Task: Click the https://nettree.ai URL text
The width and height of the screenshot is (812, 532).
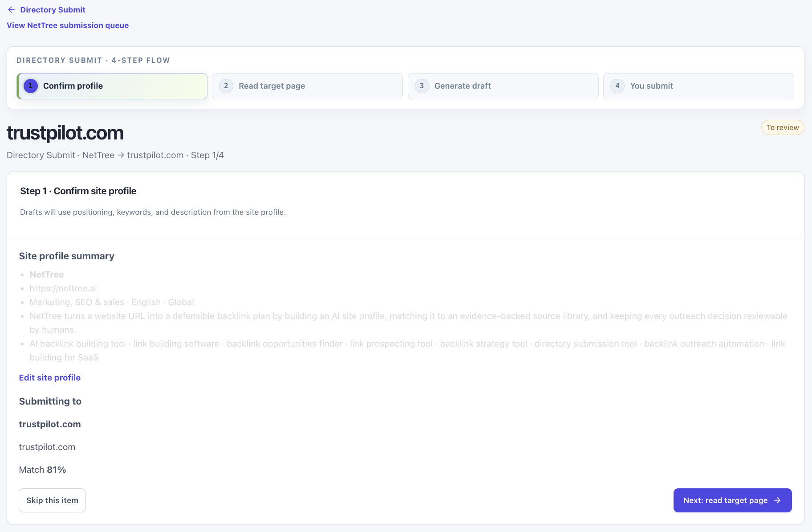Action: [x=63, y=288]
